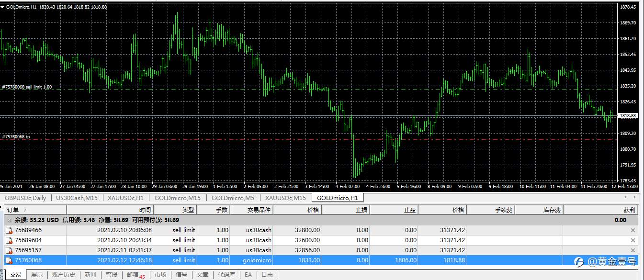Viewport: 644px width, 280px height.
Task: Click the balance summary line 余额: 55.23 USD
Action: pyautogui.click(x=36, y=220)
